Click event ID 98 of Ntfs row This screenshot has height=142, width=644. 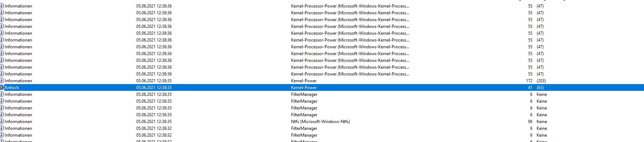point(530,122)
